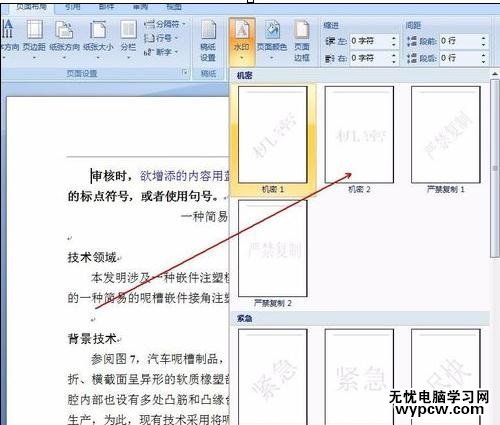Select the 机密 2 watermark thumbnail
500x425 pixels.
click(x=359, y=135)
